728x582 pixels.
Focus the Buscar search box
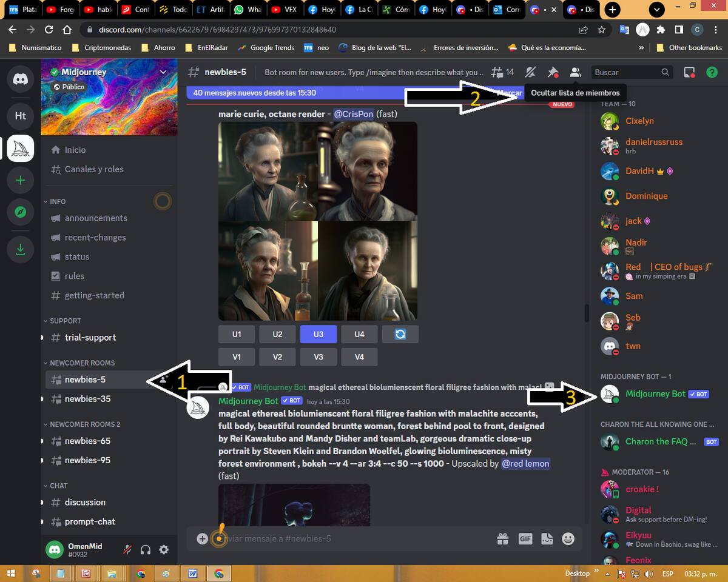[632, 72]
